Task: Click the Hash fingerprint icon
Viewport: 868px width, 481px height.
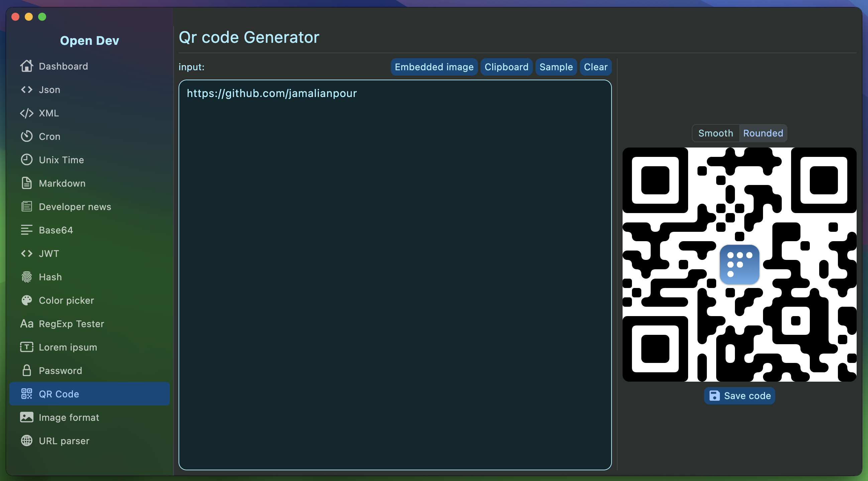Action: 27,277
